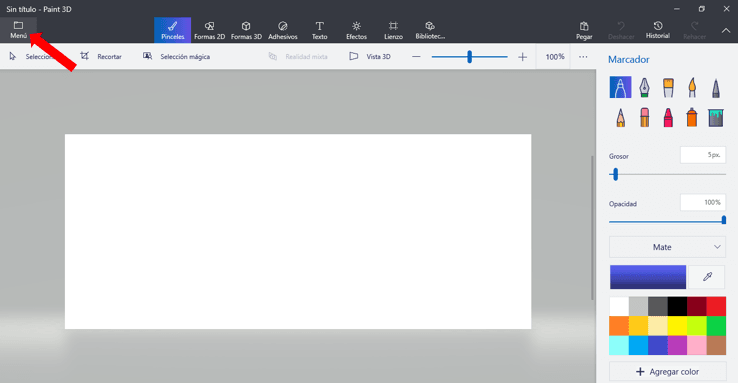738x383 pixels.
Task: Click the Opacidad slider handle
Action: tap(724, 220)
